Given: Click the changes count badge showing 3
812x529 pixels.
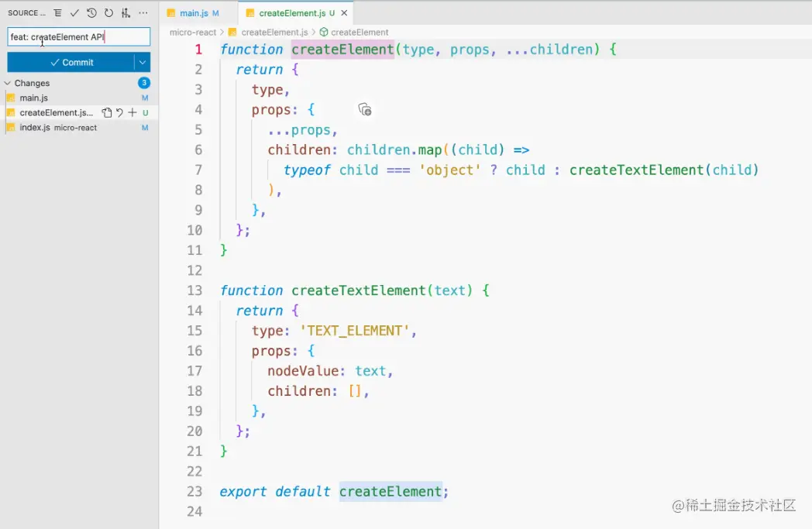Looking at the screenshot, I should 144,83.
